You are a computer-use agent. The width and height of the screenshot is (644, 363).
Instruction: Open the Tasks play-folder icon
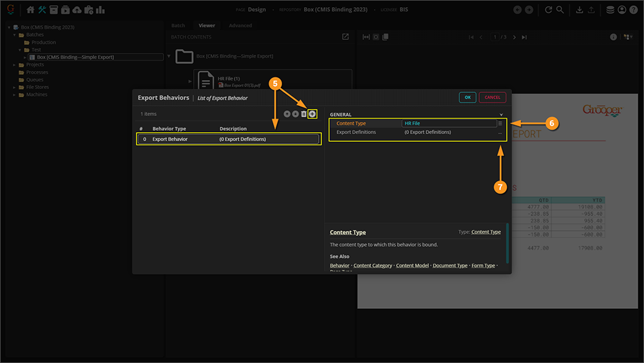tap(65, 10)
